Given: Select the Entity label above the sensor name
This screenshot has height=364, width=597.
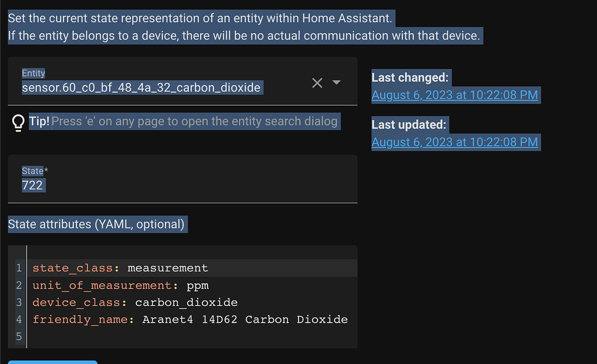Looking at the screenshot, I should click(33, 73).
